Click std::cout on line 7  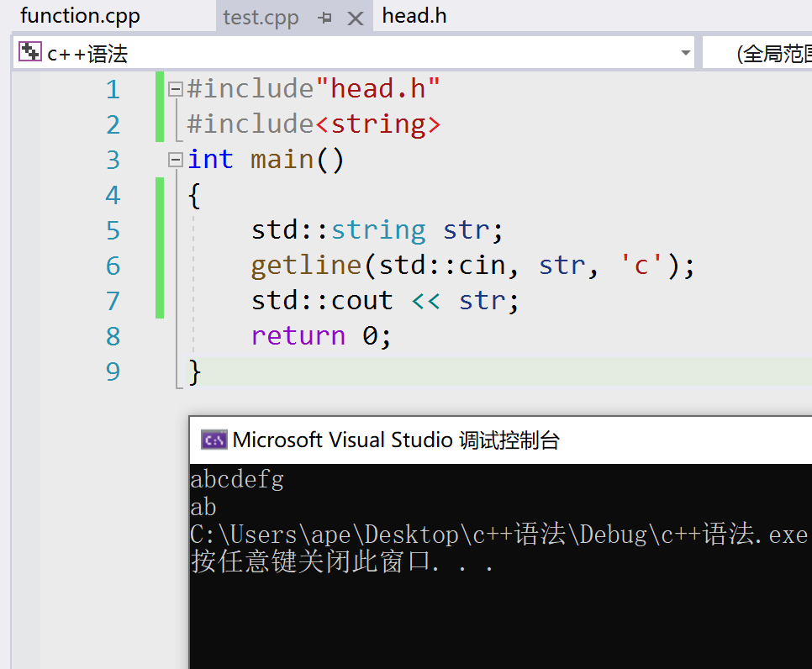322,300
